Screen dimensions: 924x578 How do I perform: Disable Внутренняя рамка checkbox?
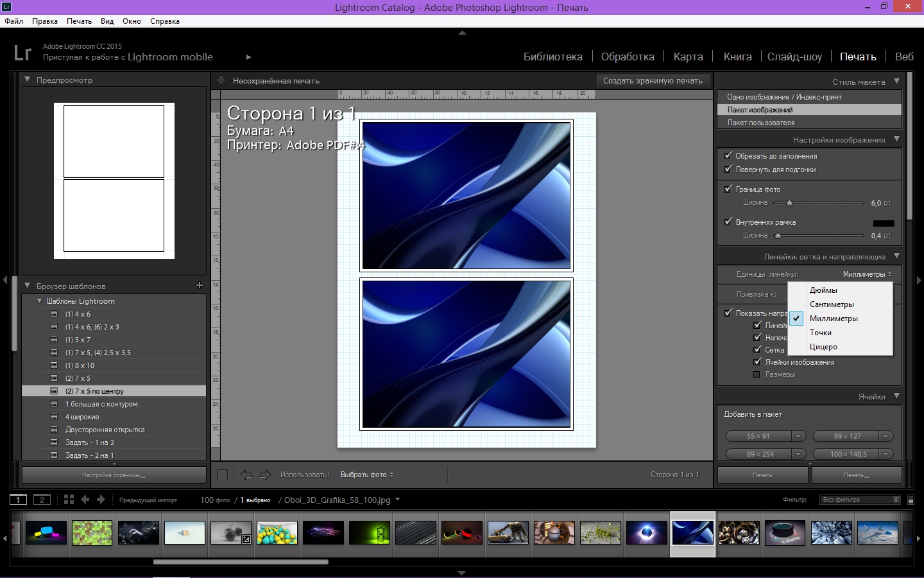tap(728, 222)
